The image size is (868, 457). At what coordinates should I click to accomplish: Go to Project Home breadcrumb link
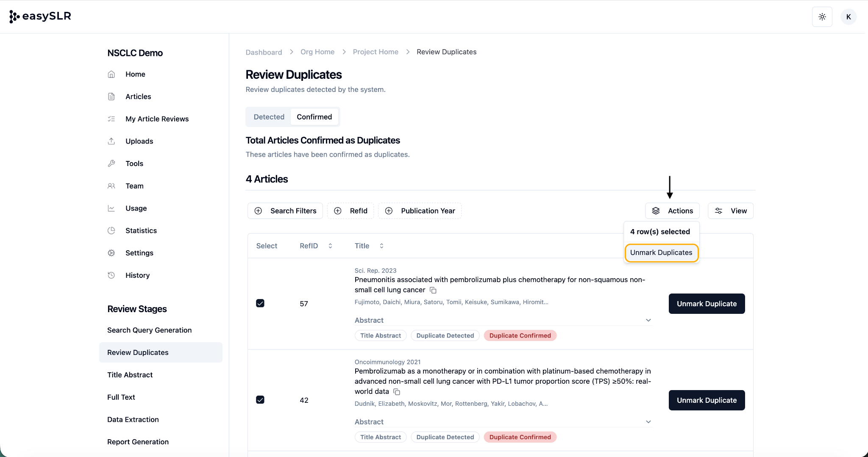(376, 52)
